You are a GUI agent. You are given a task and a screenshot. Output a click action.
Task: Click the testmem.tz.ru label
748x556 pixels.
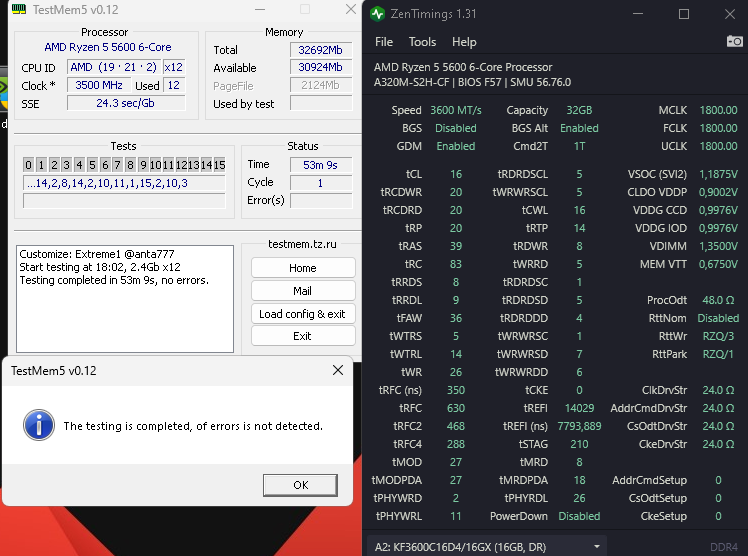pos(302,244)
